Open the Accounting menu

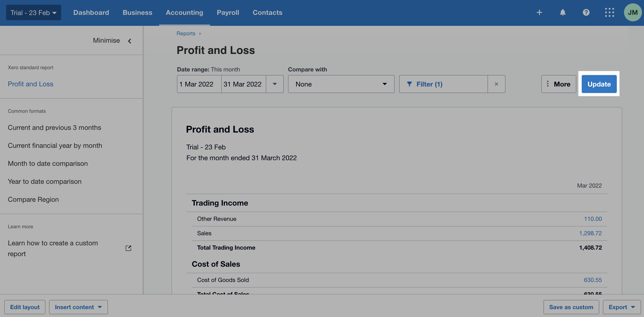(x=184, y=13)
